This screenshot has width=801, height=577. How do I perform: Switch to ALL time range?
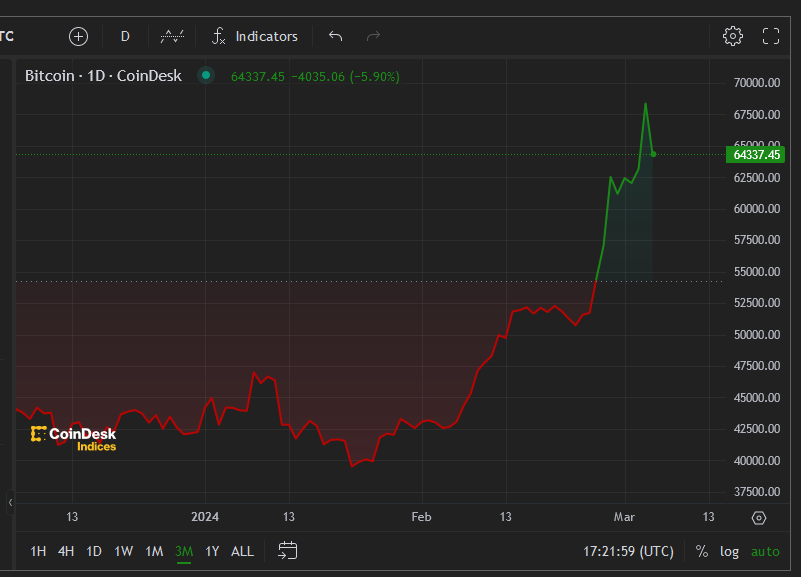tap(242, 551)
